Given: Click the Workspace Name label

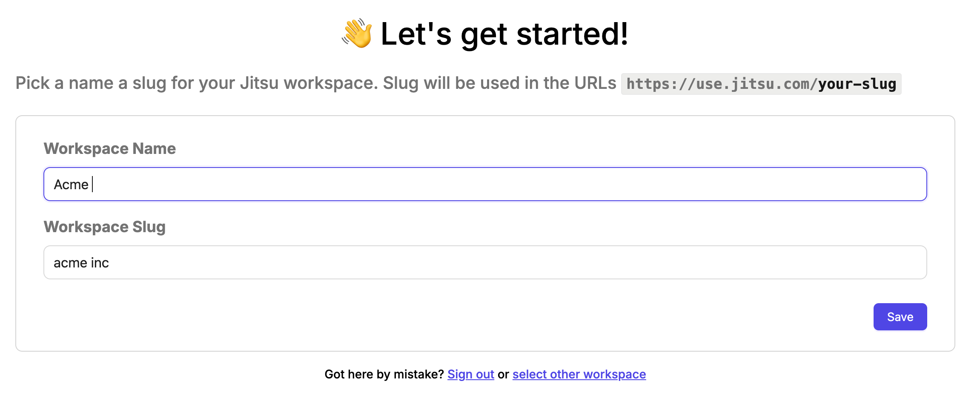Looking at the screenshot, I should tap(110, 148).
